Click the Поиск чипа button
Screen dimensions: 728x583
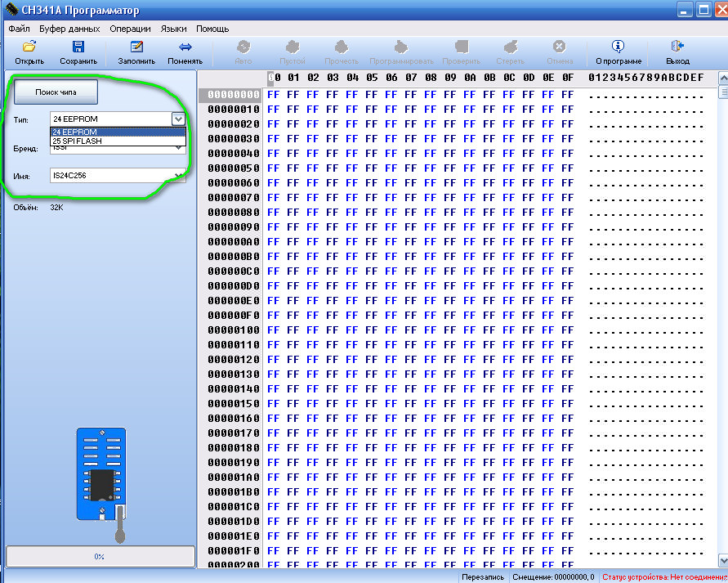click(56, 92)
